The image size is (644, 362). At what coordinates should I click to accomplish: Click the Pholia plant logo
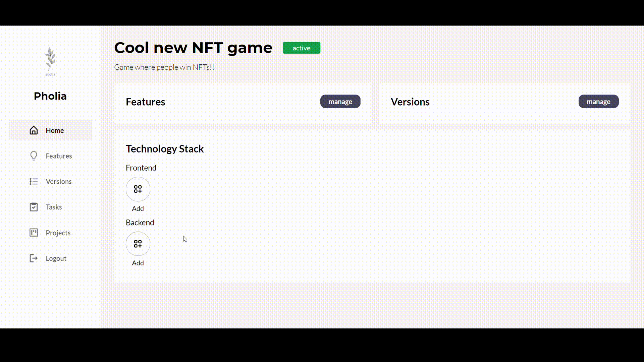[x=50, y=61]
